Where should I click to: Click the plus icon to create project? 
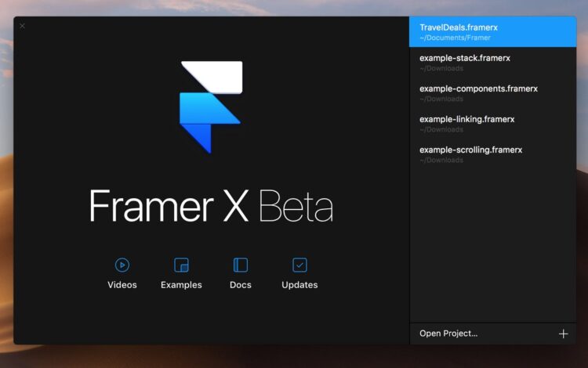pyautogui.click(x=563, y=334)
